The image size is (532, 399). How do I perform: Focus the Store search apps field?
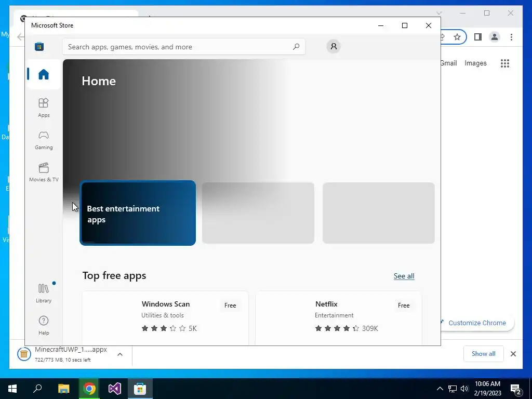(x=183, y=46)
